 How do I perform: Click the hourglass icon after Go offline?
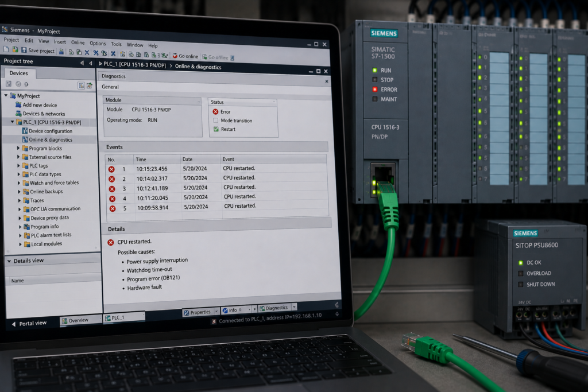(x=232, y=58)
